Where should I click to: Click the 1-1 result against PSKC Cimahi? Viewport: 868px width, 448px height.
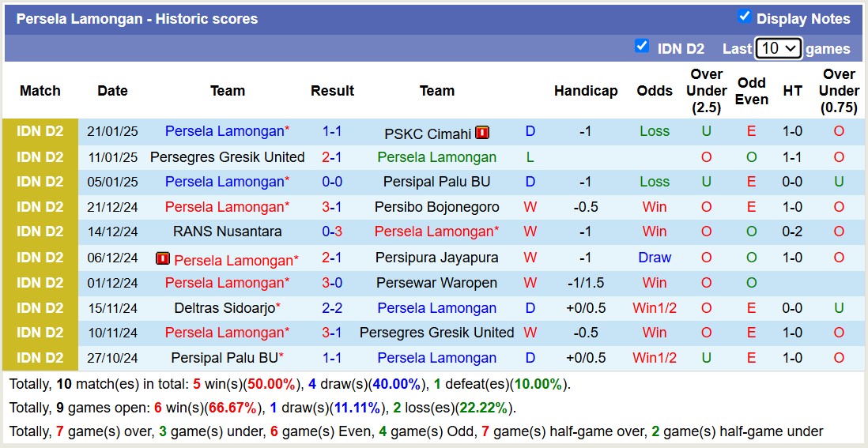point(332,132)
